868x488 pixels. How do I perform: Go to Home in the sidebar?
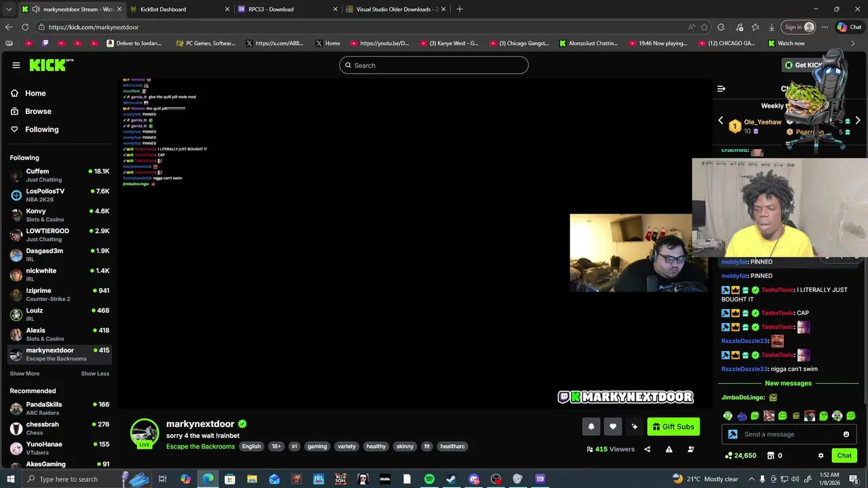pyautogui.click(x=35, y=94)
